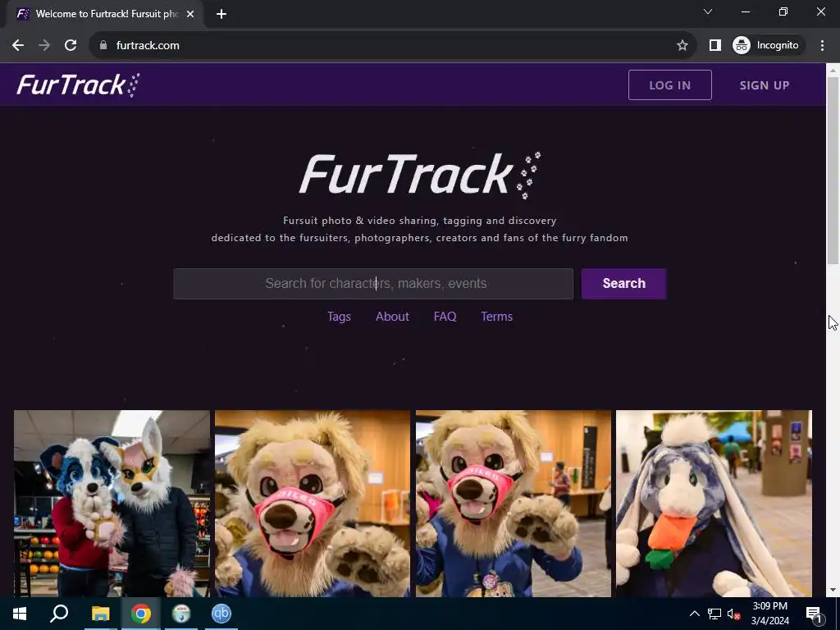Open the FAQ link
The width and height of the screenshot is (840, 630).
445,317
